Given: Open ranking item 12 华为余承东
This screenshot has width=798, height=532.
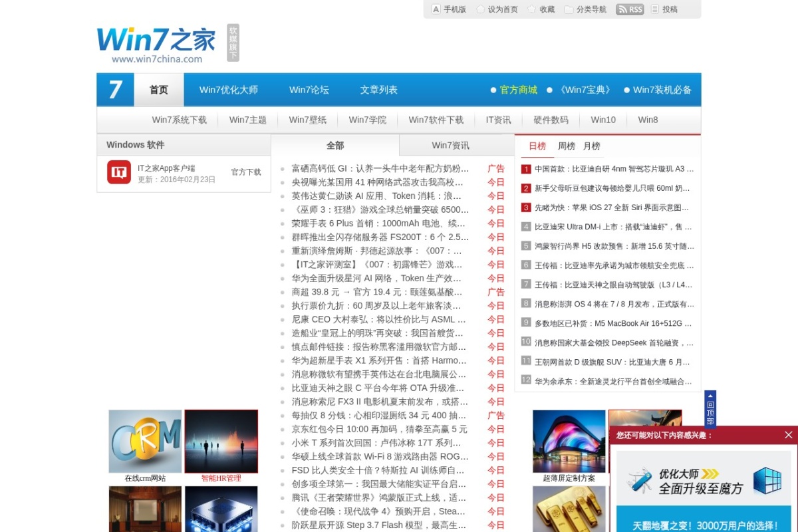Looking at the screenshot, I should pos(613,382).
